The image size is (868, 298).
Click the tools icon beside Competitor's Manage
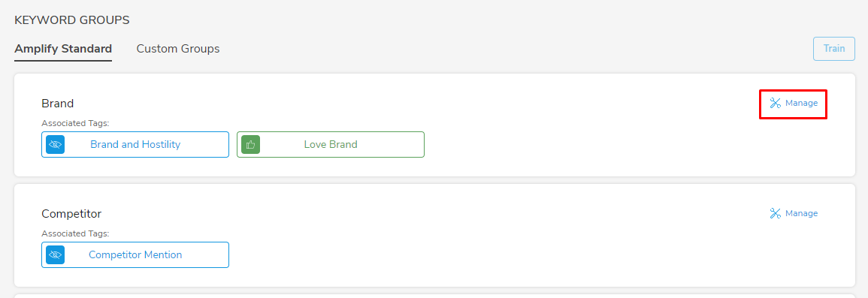click(775, 213)
